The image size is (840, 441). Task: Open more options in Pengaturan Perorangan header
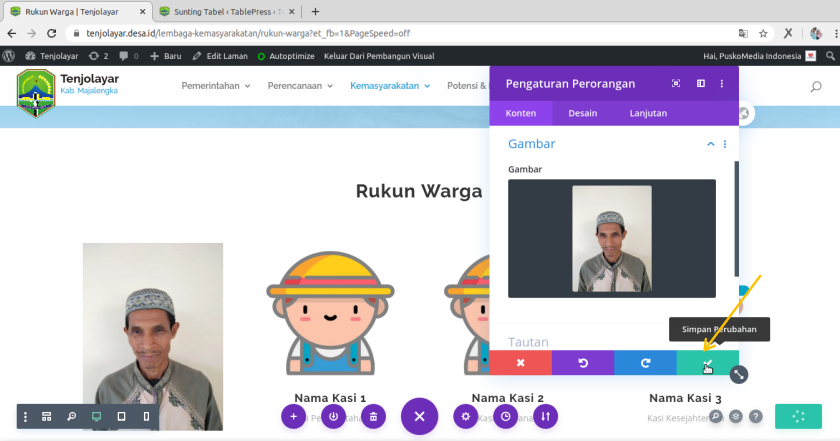(722, 83)
